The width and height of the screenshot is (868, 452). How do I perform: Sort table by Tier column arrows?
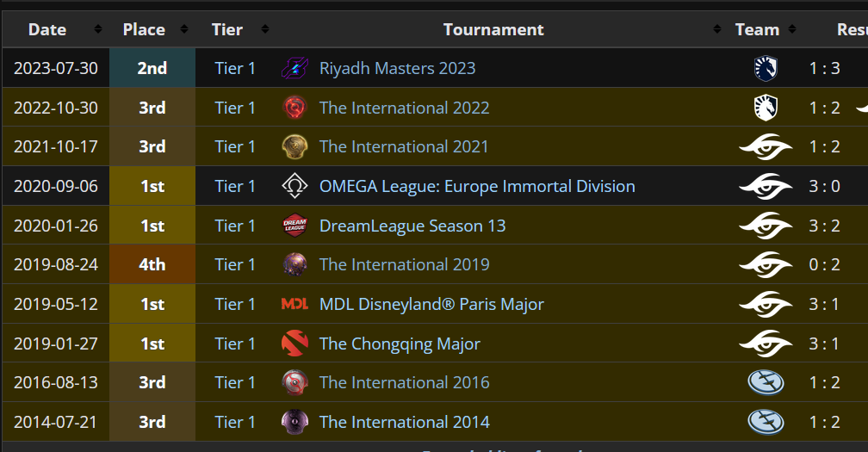tap(264, 29)
